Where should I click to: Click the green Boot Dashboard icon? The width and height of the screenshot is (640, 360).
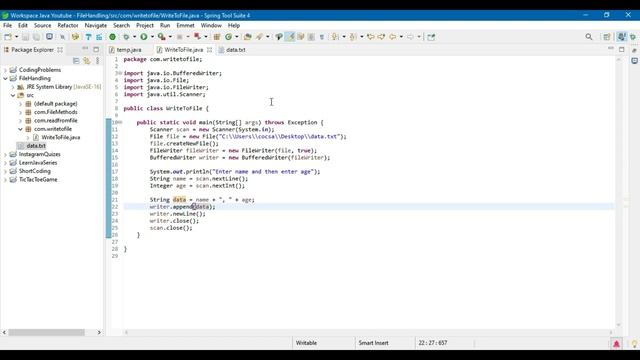pyautogui.click(x=112, y=37)
